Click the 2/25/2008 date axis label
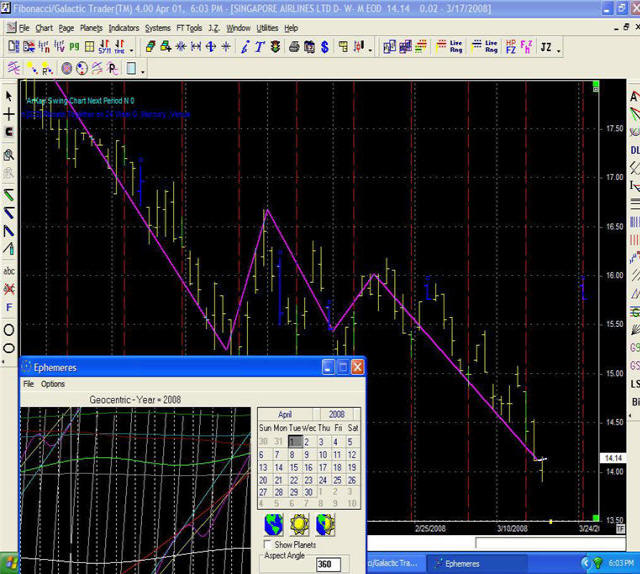Screen dimensions: 640x574 430,528
